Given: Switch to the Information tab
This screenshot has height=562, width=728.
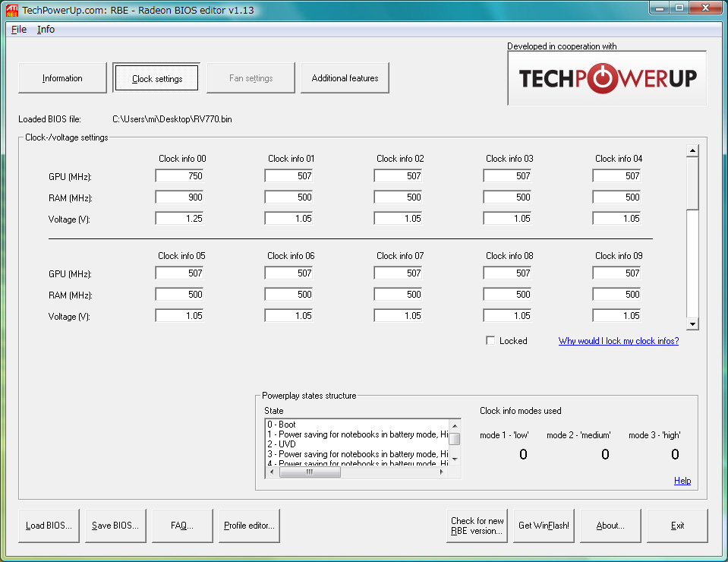Looking at the screenshot, I should [62, 78].
